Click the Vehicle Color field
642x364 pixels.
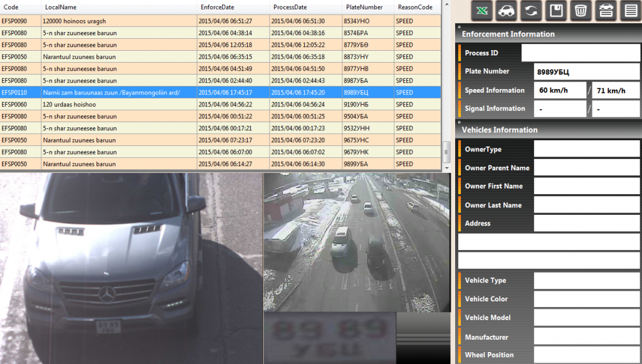click(586, 299)
